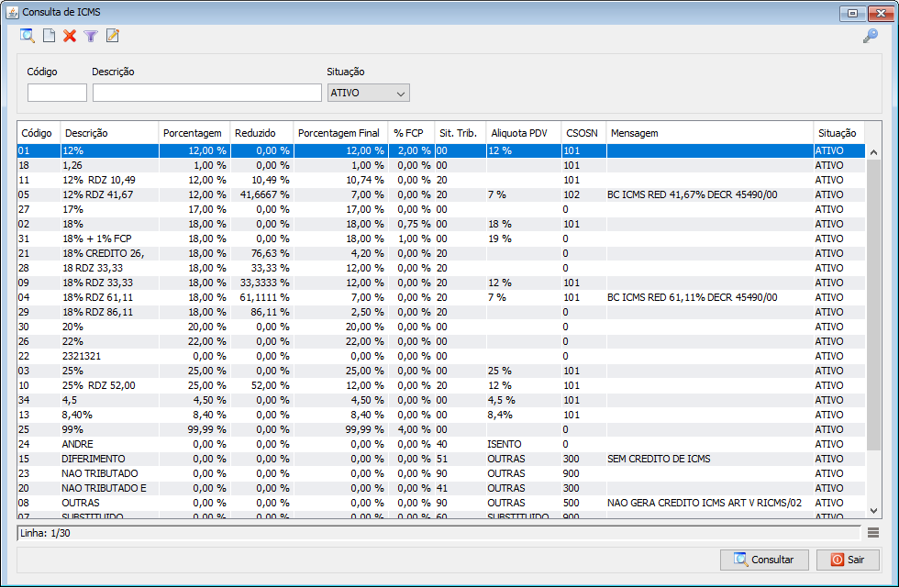Sort by the CSOSN column header
Image resolution: width=899 pixels, height=588 pixels.
583,133
